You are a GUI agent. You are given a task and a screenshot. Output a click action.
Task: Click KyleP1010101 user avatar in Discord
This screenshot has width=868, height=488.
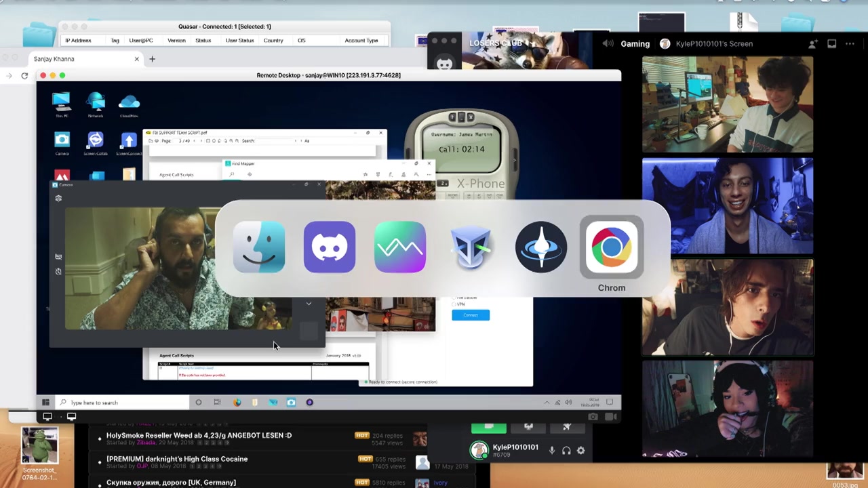pos(479,450)
